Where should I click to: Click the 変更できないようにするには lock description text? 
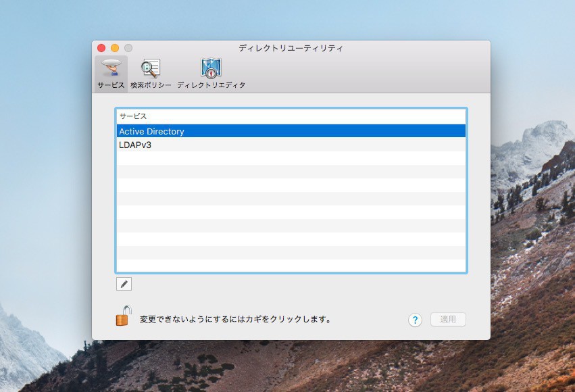(x=235, y=319)
